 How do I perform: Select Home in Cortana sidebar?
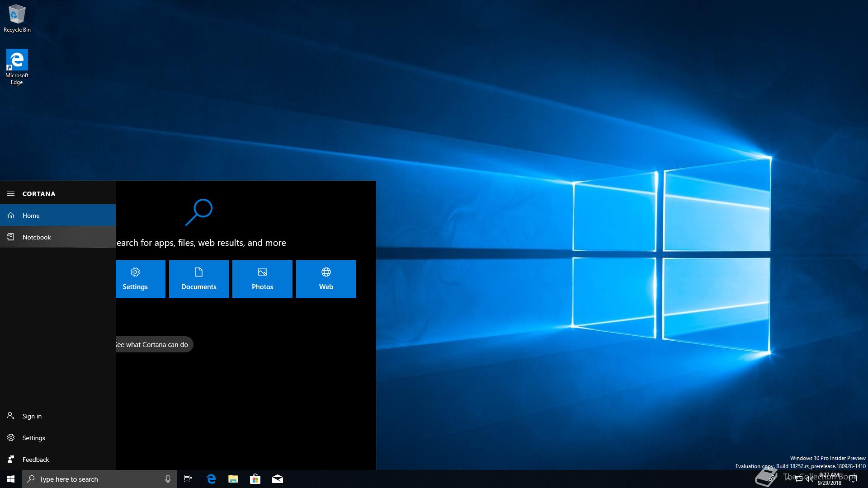click(31, 216)
